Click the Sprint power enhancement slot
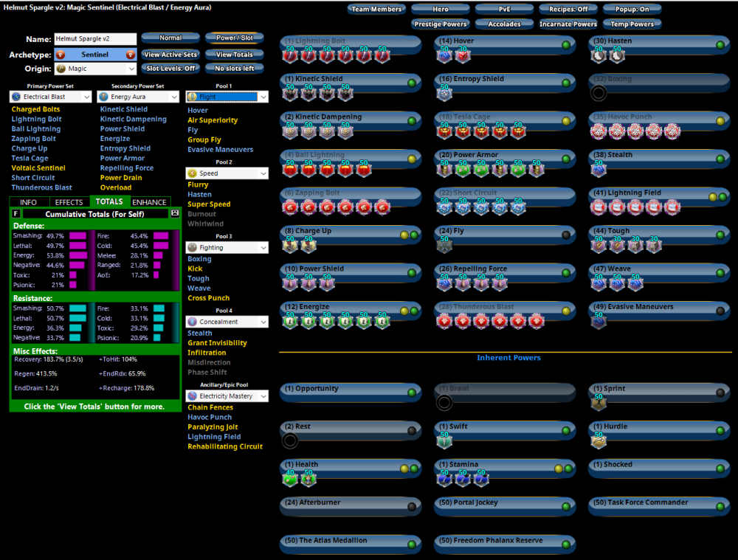The width and height of the screenshot is (738, 560). (599, 403)
